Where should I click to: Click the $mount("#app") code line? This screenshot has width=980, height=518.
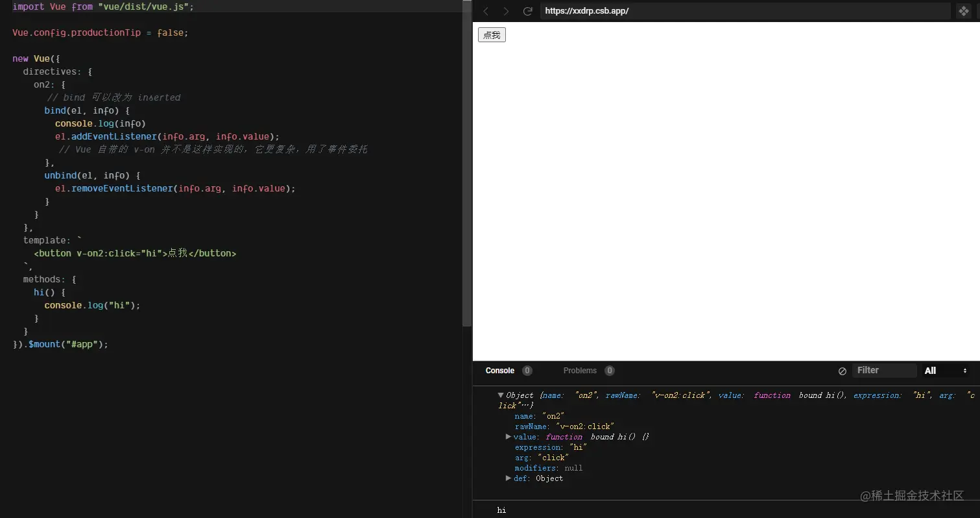60,344
